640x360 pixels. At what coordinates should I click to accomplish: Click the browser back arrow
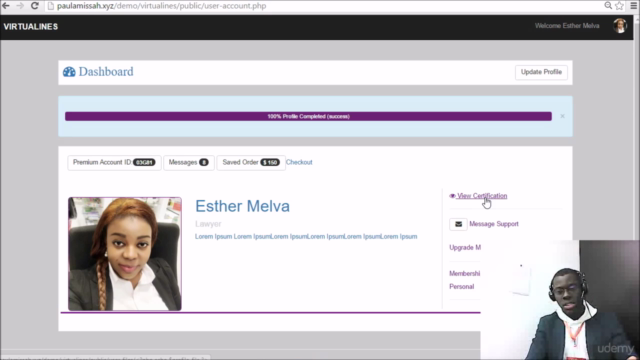pos(6,6)
